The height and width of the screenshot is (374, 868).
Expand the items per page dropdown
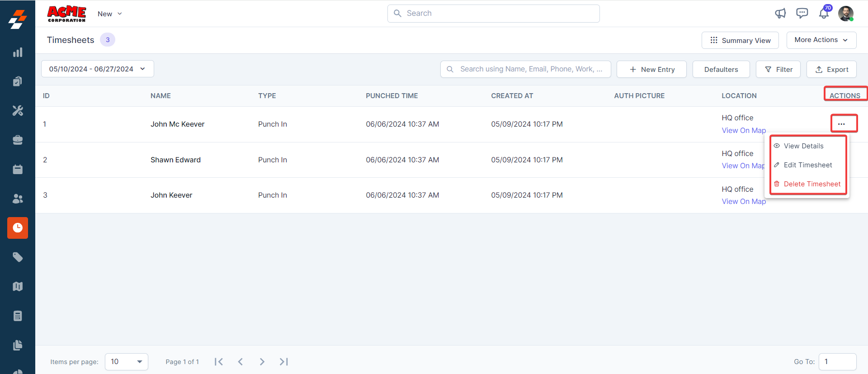point(127,362)
